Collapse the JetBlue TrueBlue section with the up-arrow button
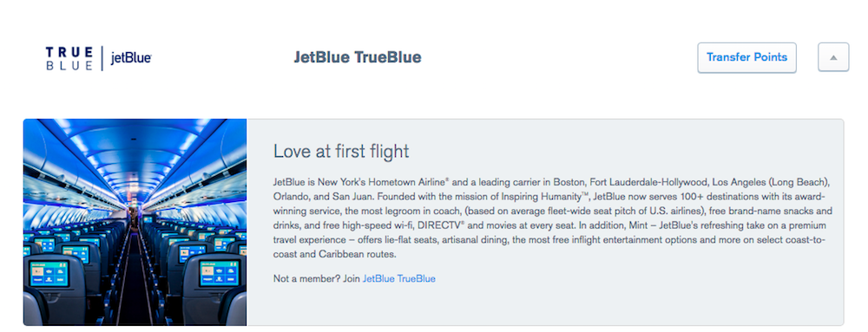 (833, 57)
